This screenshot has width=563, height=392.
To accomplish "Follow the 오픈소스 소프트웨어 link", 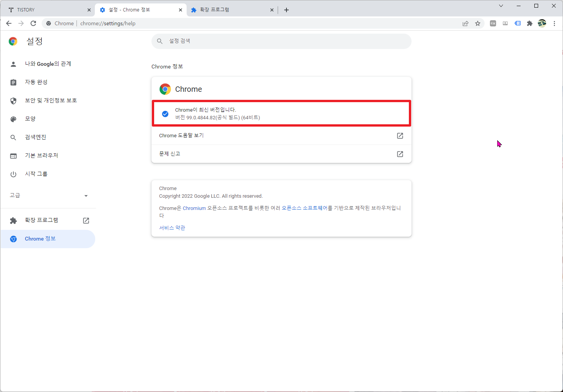I will (x=305, y=208).
